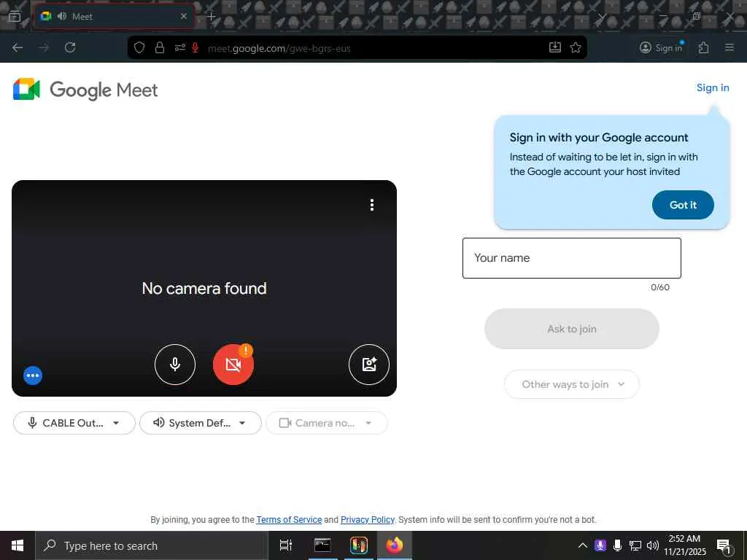Image resolution: width=747 pixels, height=560 pixels.
Task: Bookmark this page with the star icon
Action: click(x=576, y=47)
